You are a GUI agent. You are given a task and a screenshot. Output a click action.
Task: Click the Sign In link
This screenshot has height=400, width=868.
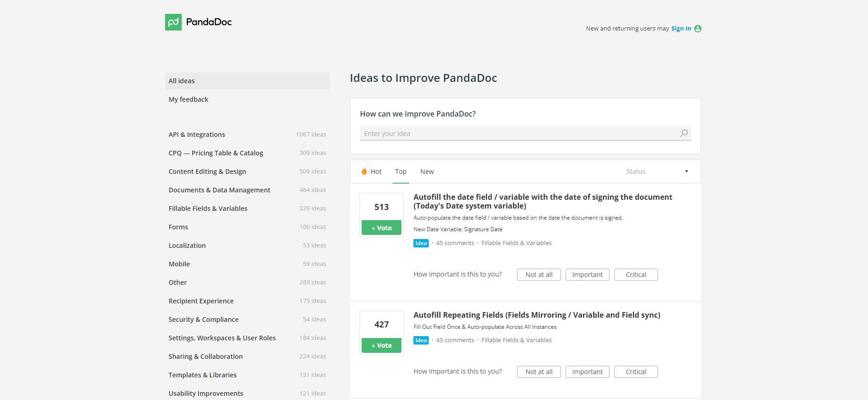(x=681, y=29)
